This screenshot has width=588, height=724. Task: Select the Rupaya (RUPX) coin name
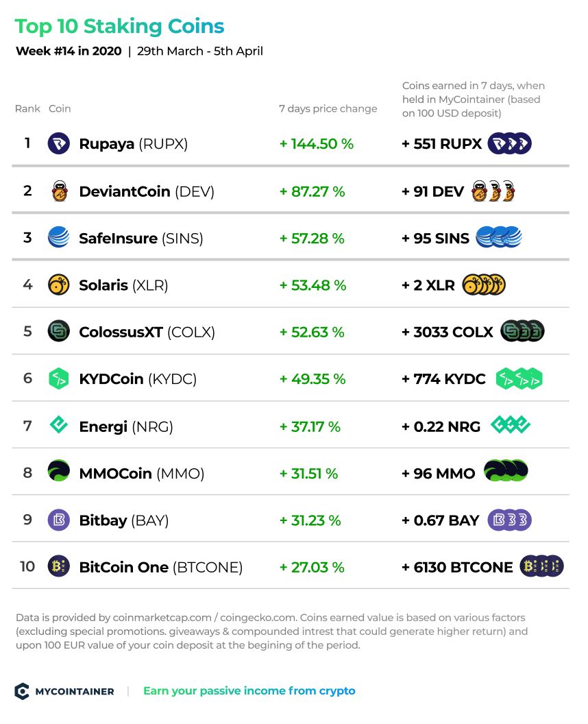click(x=134, y=143)
